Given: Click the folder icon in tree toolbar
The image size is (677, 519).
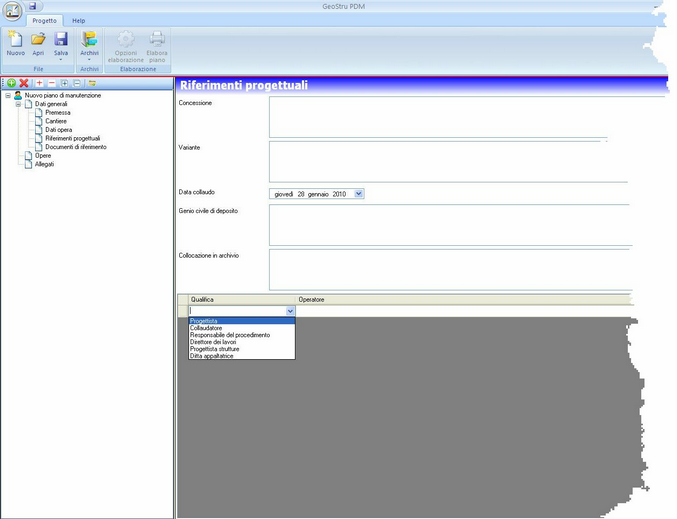Looking at the screenshot, I should [x=92, y=83].
